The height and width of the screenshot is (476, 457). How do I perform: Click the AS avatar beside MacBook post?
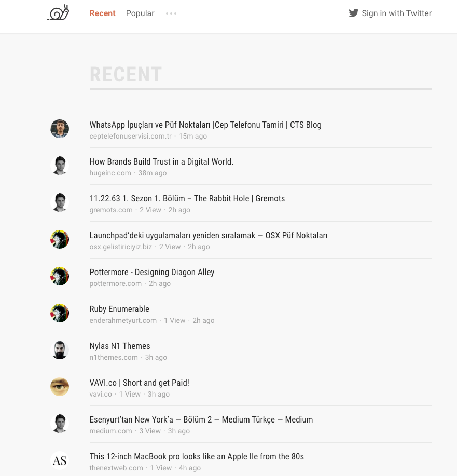(60, 460)
